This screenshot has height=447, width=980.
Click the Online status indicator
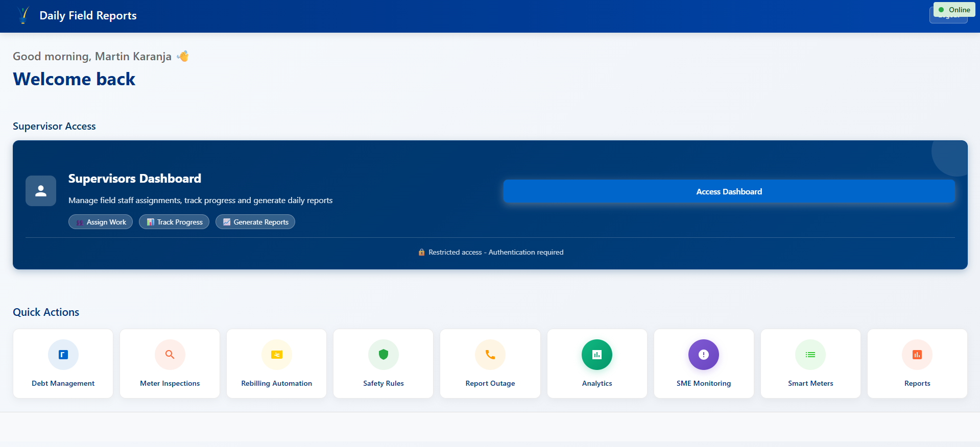(x=954, y=10)
